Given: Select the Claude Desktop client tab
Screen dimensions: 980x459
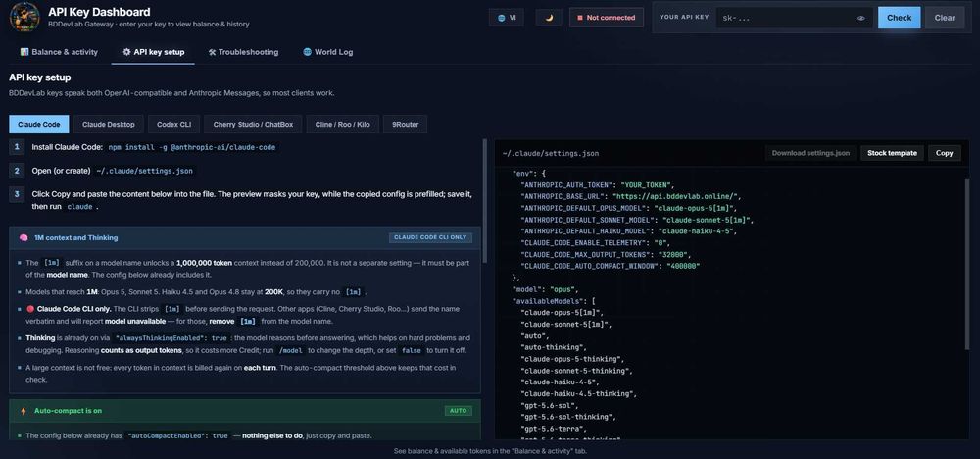Looking at the screenshot, I should coord(108,124).
